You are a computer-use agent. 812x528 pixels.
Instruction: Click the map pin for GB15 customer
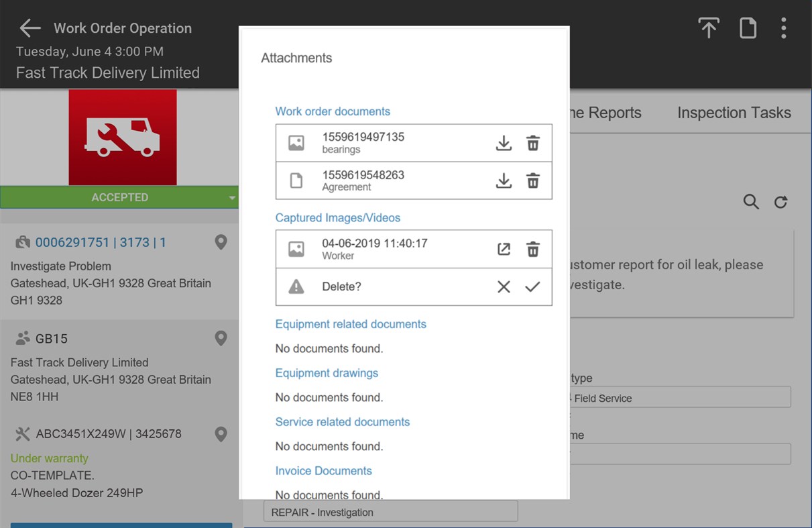pos(221,338)
